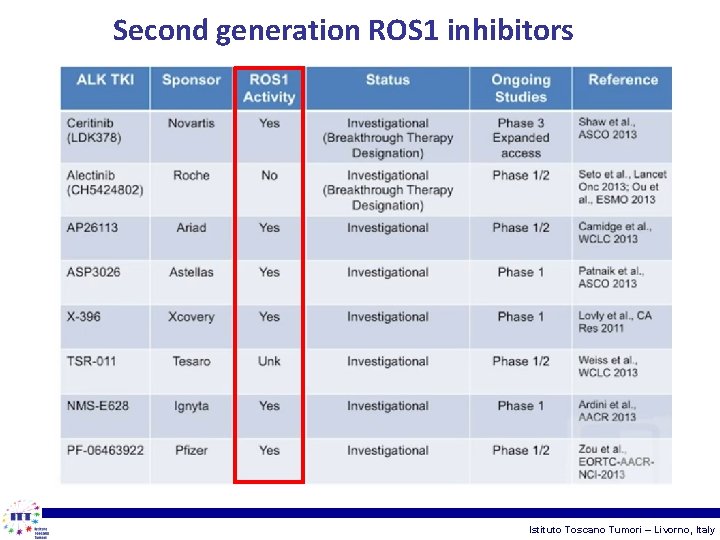720x540 pixels.
Task: Click the 'Yes' cell in the X-396 row
Action: pyautogui.click(x=269, y=326)
